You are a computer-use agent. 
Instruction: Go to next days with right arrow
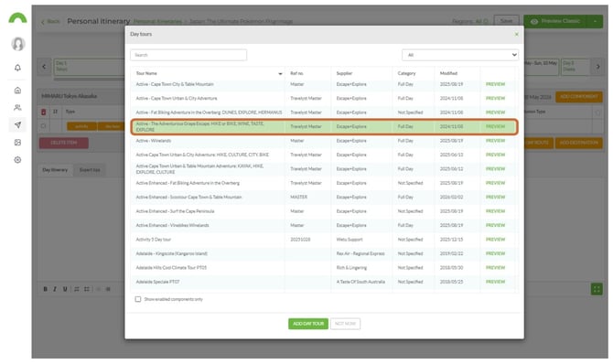coord(597,67)
